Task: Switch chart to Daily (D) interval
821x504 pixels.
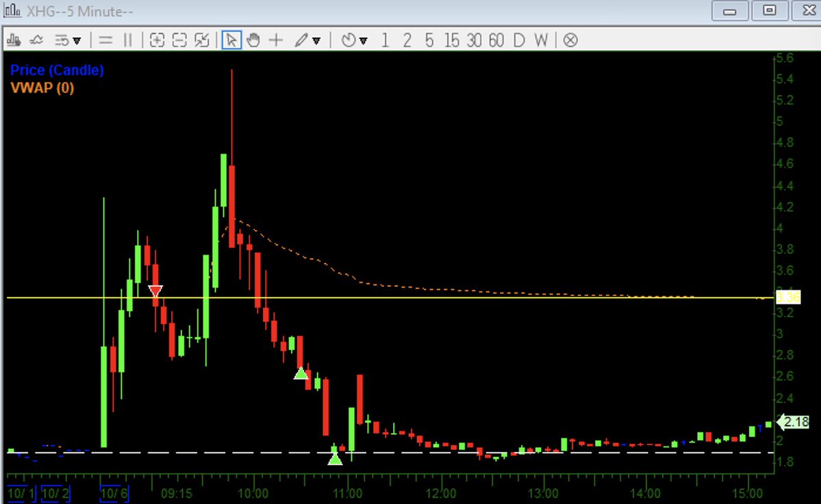Action: [x=519, y=40]
